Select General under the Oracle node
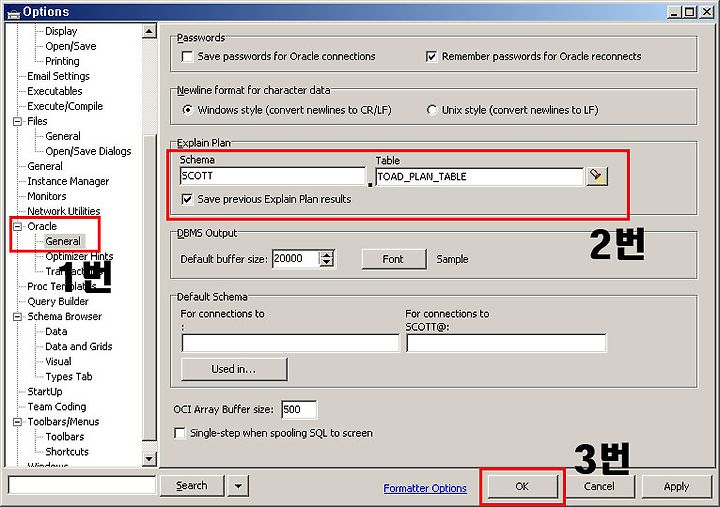 click(x=63, y=242)
